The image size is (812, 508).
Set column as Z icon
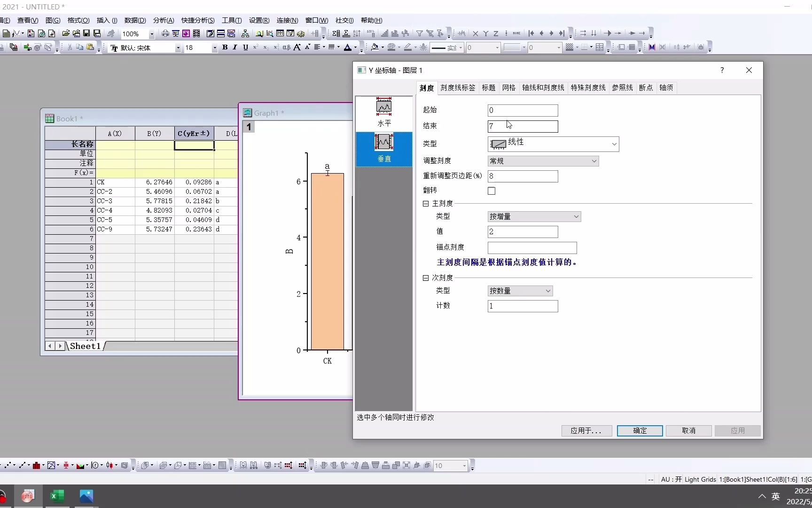[x=496, y=33]
